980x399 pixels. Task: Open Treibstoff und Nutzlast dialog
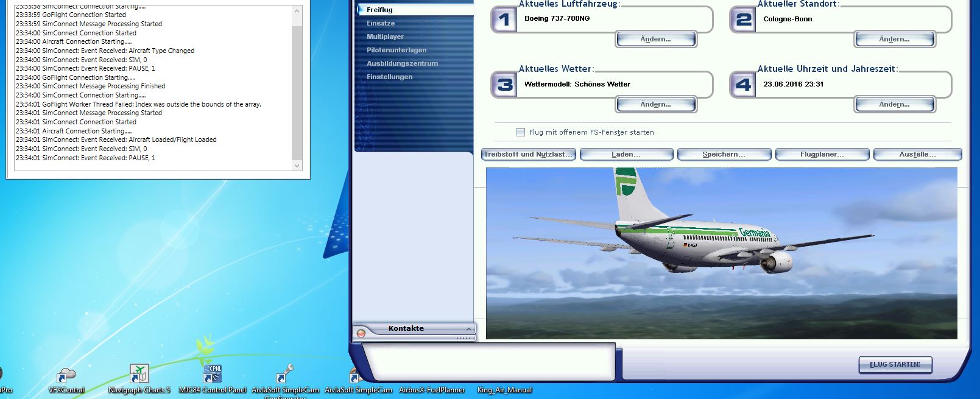(x=528, y=155)
